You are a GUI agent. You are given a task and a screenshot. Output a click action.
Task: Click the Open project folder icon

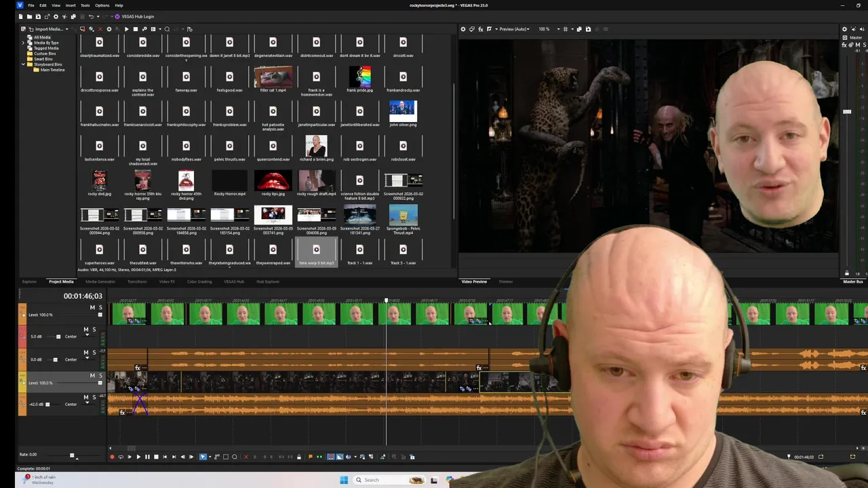29,16
